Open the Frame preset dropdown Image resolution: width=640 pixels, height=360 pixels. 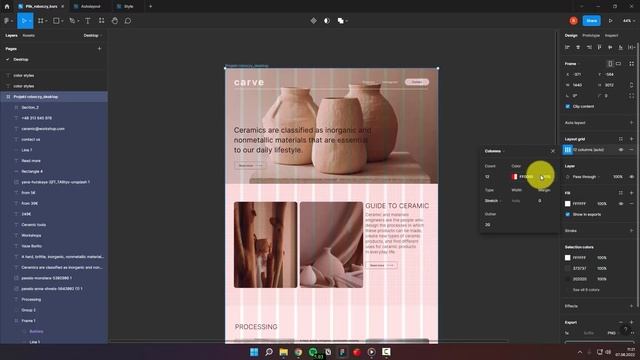(572, 64)
